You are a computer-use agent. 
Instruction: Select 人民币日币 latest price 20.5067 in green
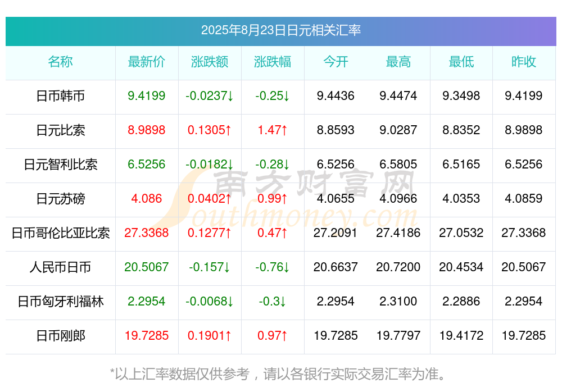(x=146, y=267)
